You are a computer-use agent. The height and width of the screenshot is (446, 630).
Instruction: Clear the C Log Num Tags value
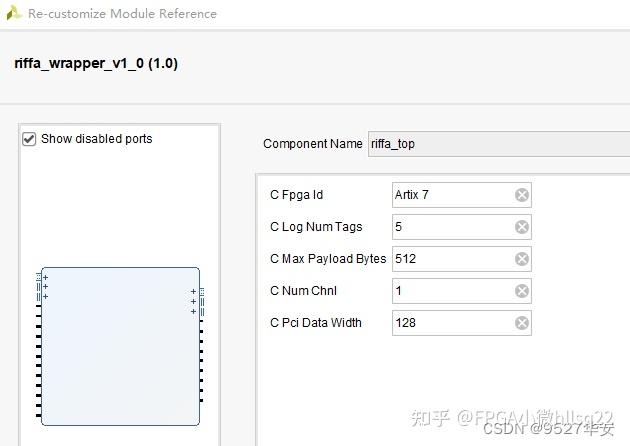click(x=521, y=227)
